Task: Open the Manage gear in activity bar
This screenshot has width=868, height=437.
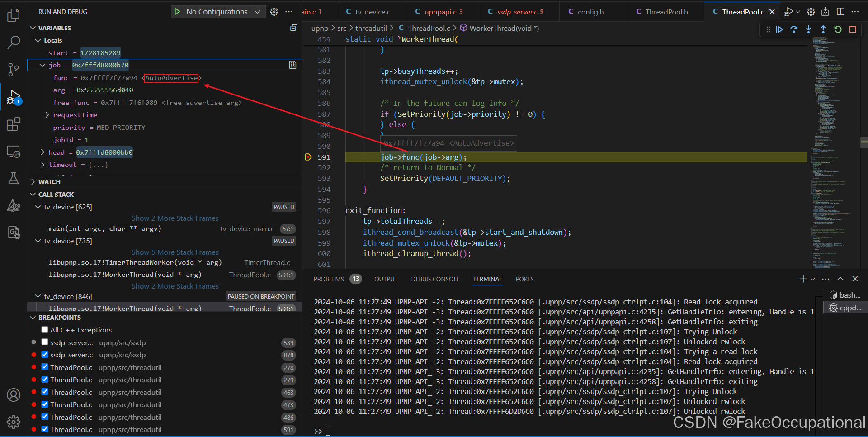Action: click(x=14, y=422)
